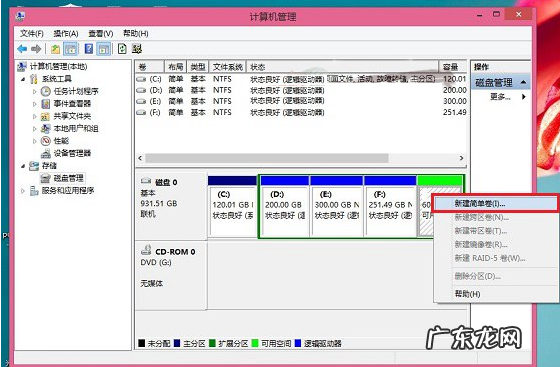Click the 251.49 capacity cell

(454, 112)
